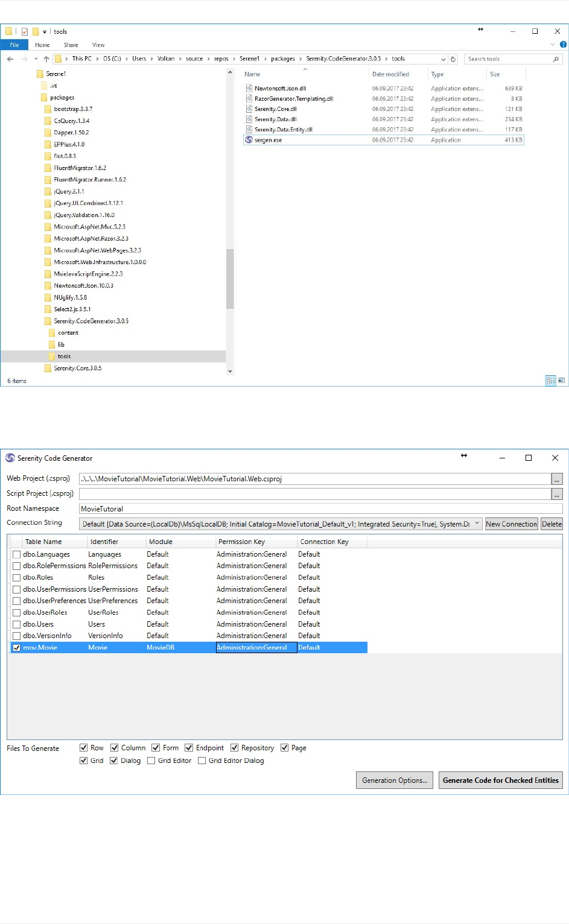Toggle the Endpoint file checkbox
Image resolution: width=569 pixels, height=924 pixels.
coord(189,748)
